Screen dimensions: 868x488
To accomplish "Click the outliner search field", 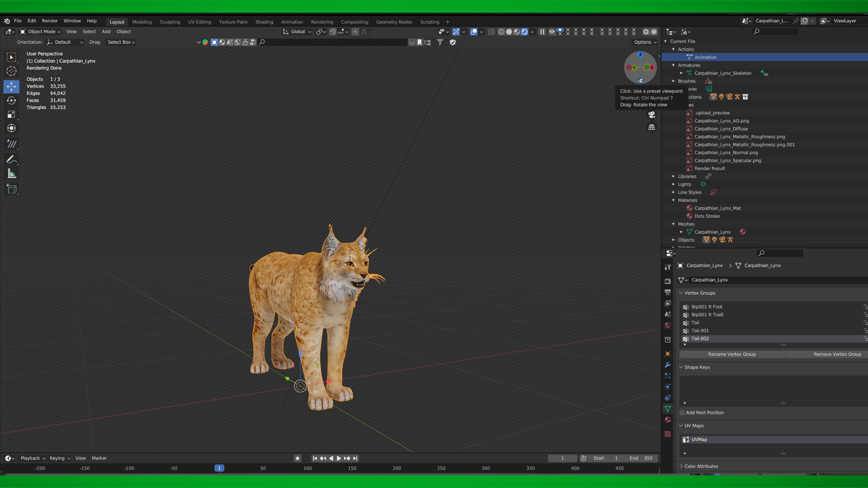I will 775,32.
